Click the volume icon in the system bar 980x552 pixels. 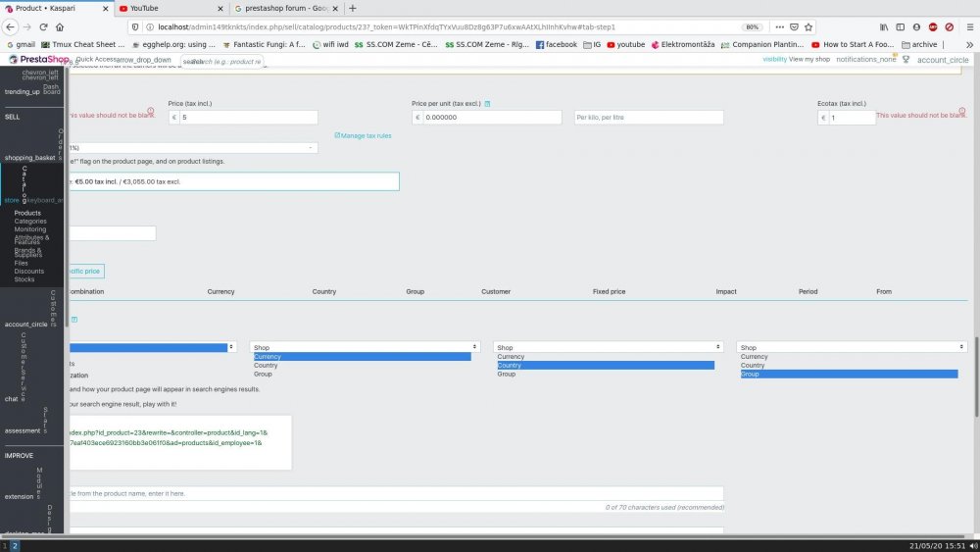pos(973,546)
